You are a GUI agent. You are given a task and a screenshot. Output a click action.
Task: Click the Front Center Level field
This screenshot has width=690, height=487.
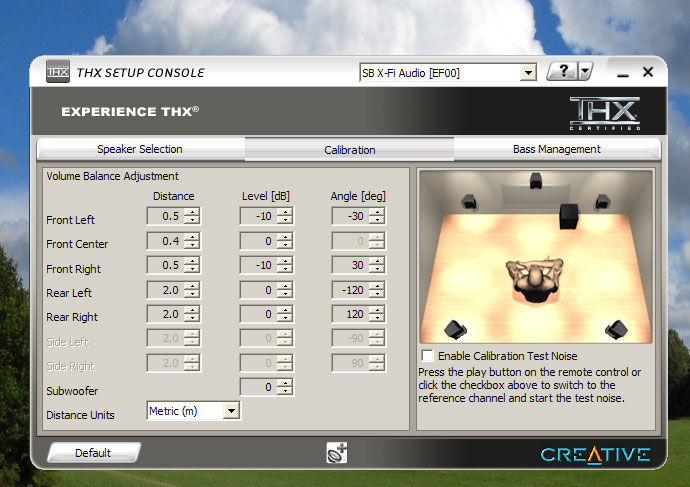coord(258,241)
